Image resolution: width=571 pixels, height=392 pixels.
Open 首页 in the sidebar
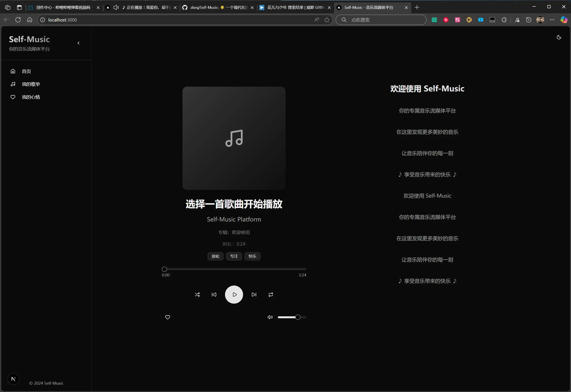pos(26,71)
